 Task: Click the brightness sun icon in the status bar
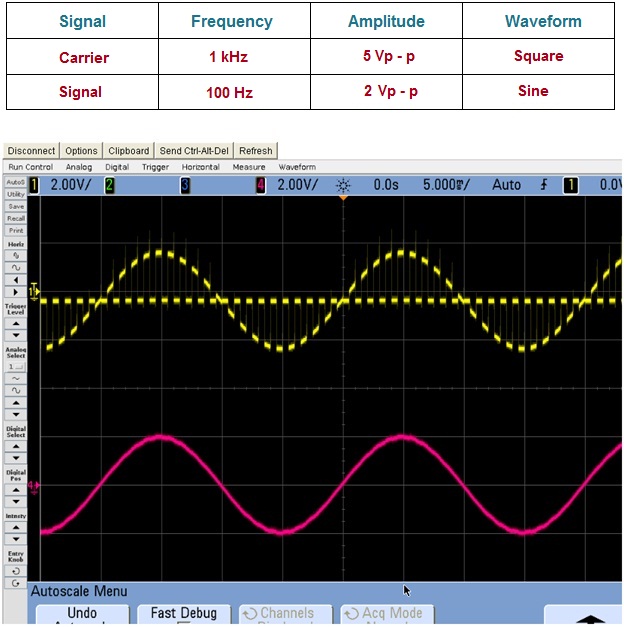(344, 185)
